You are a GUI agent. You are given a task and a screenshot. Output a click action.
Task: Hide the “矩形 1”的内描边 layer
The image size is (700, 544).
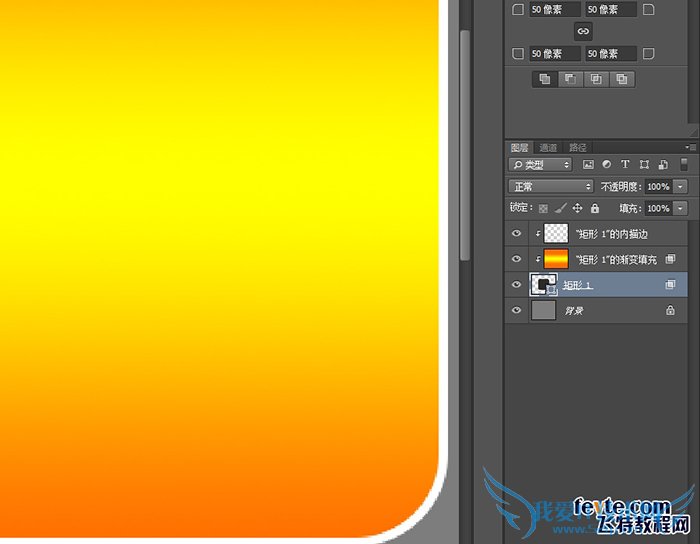tap(517, 233)
